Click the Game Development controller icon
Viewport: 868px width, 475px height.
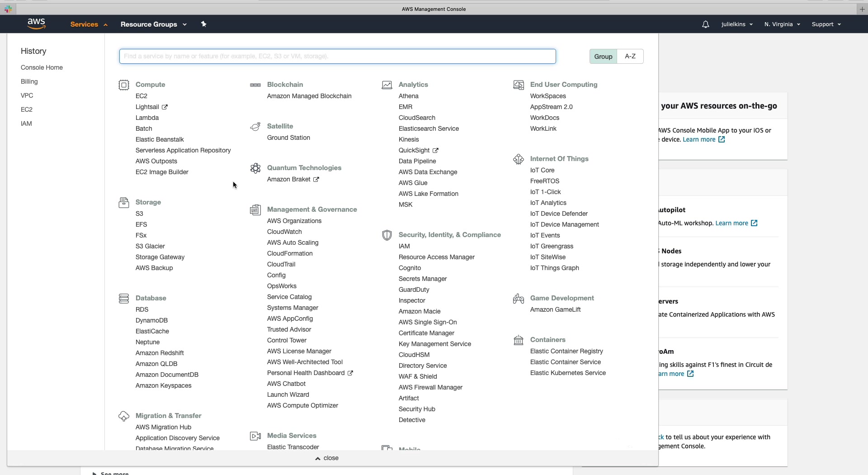point(519,299)
